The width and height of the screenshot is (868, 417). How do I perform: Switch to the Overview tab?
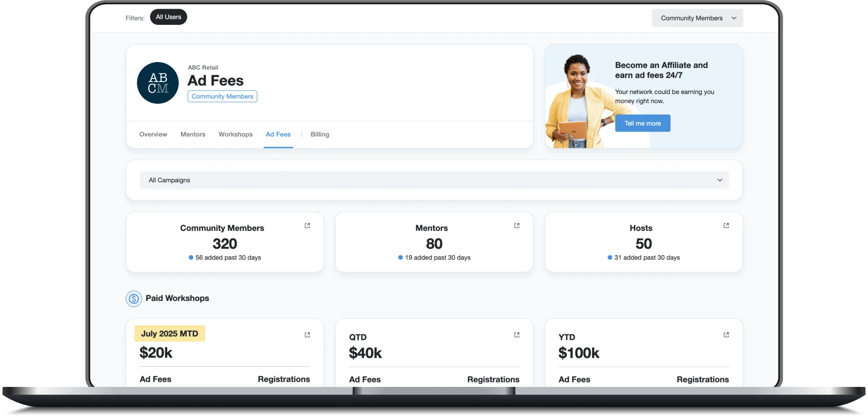click(x=153, y=134)
